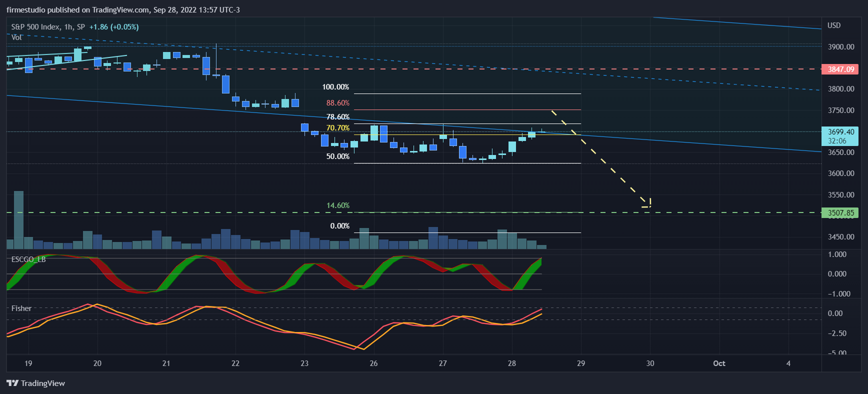Click the 3450.00 price axis value
Image resolution: width=868 pixels, height=394 pixels.
coord(841,237)
